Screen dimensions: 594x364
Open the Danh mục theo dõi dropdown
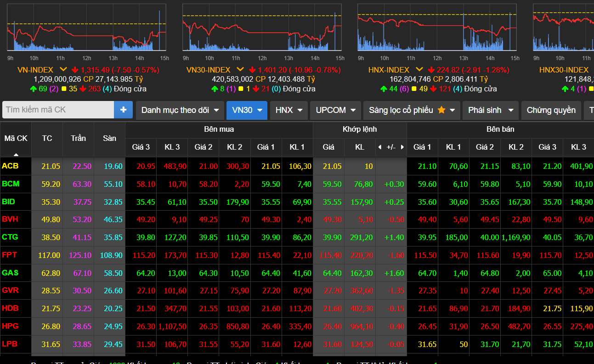tap(180, 110)
